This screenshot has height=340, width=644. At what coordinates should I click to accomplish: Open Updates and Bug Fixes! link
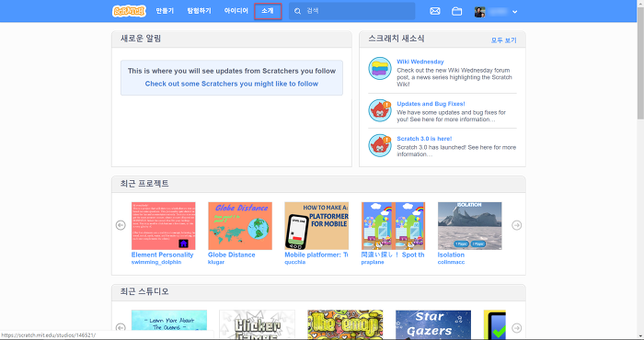click(431, 104)
